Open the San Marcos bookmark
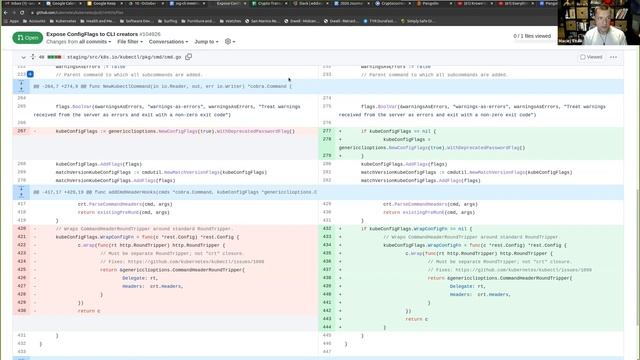Viewport: 640px width, 360px height. [x=262, y=21]
